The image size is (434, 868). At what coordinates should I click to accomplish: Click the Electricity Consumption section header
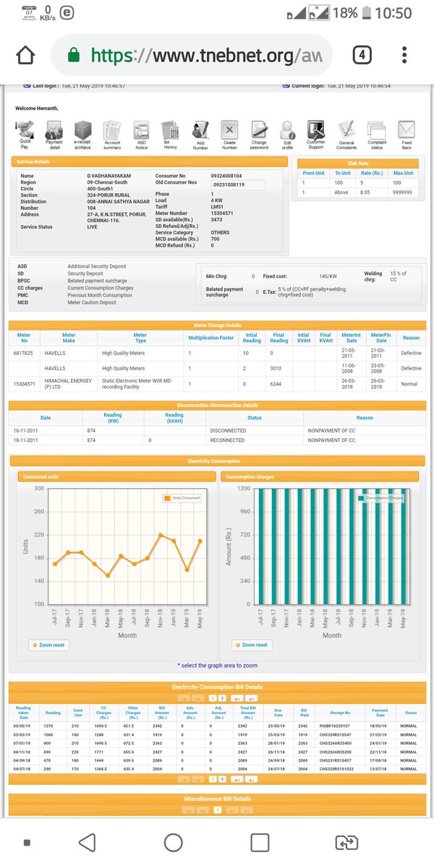click(x=217, y=461)
